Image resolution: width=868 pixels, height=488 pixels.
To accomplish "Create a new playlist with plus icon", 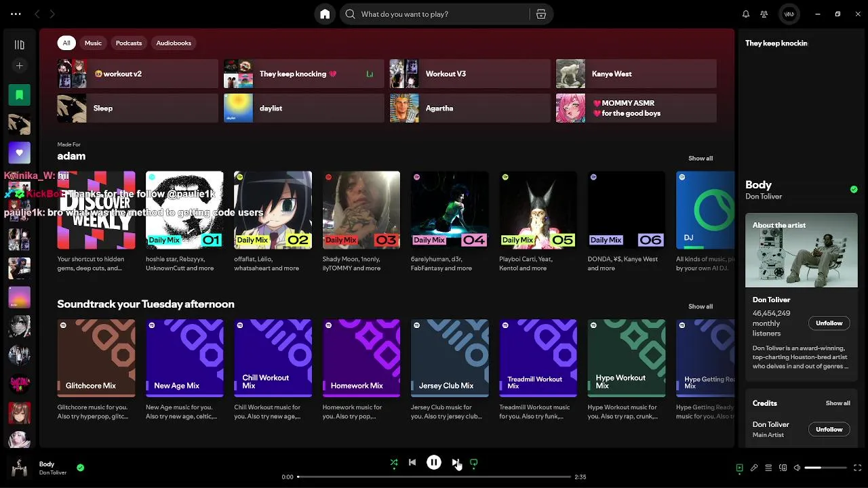I will pyautogui.click(x=20, y=66).
